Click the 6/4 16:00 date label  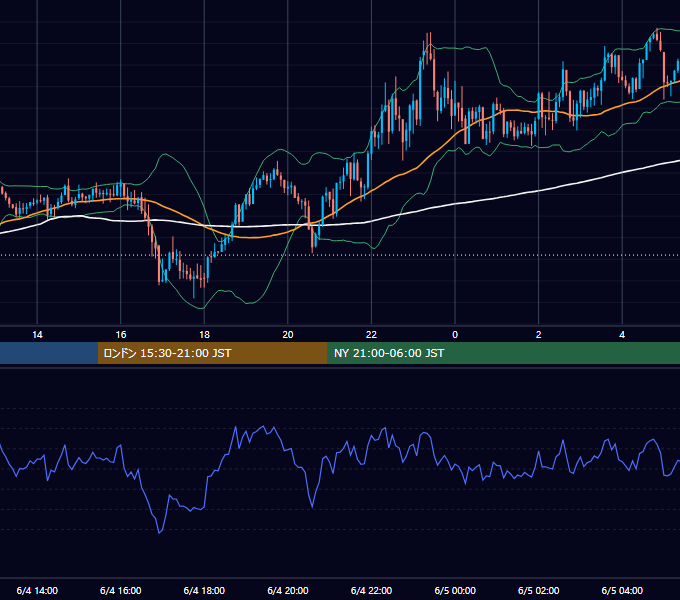click(x=121, y=590)
